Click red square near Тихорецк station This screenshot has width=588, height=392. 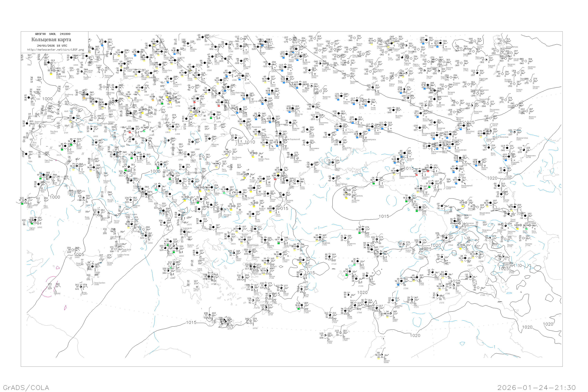coord(416,175)
